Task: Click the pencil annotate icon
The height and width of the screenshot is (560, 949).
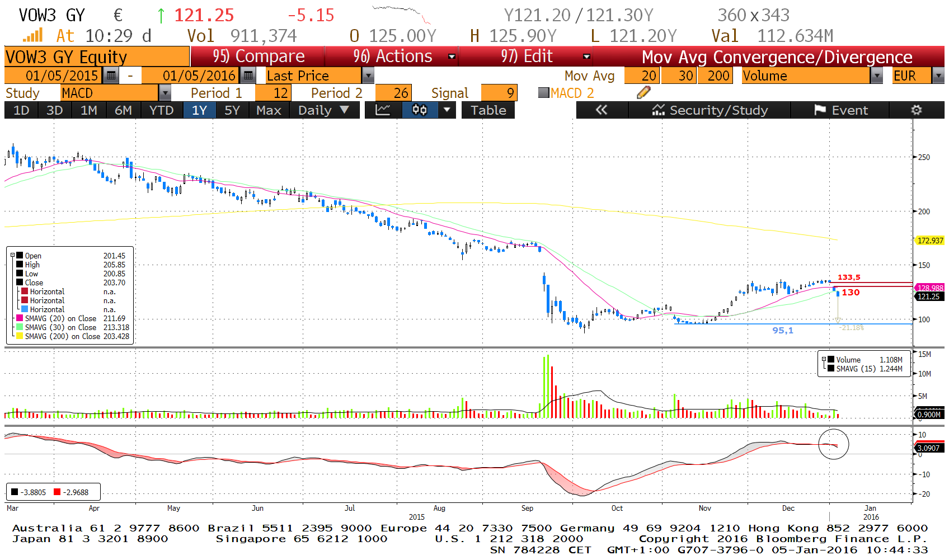Action: [x=643, y=93]
